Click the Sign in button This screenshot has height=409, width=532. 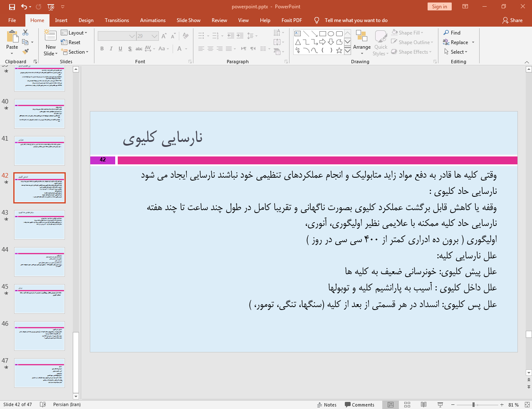pyautogui.click(x=439, y=6)
